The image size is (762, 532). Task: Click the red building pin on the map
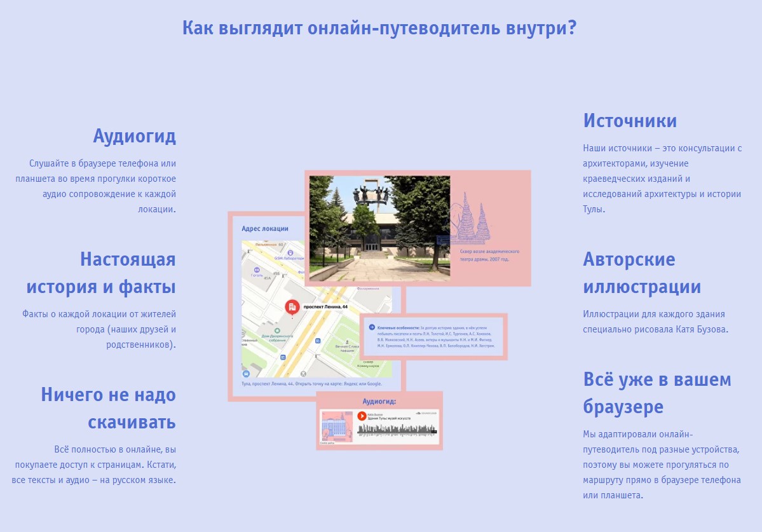coord(292,307)
